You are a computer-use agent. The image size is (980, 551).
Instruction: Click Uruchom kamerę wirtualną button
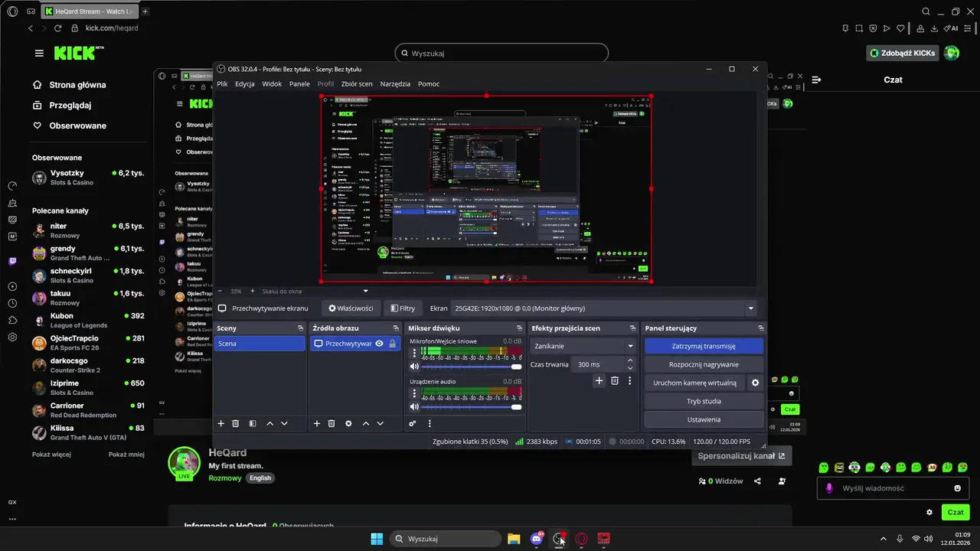point(694,383)
